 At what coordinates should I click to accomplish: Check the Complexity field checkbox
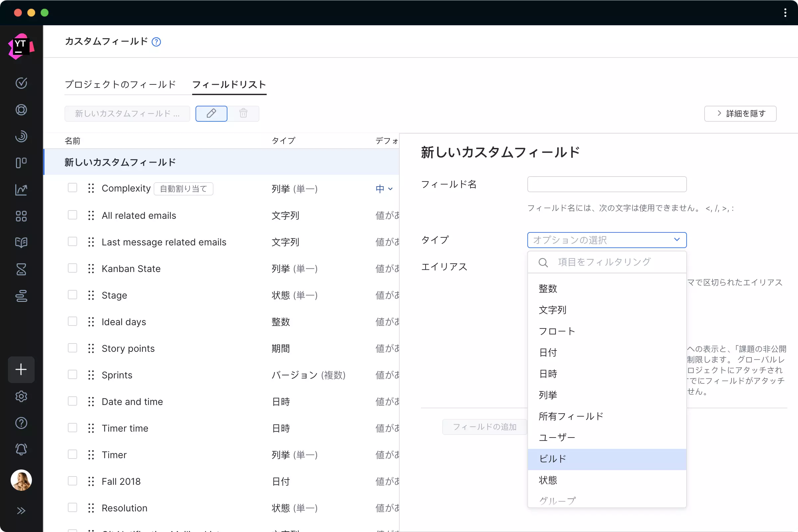(x=72, y=188)
